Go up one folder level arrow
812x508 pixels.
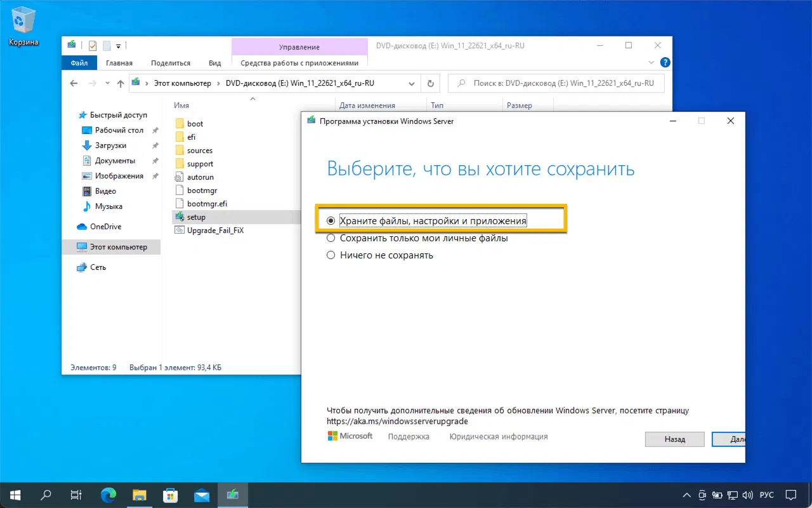(x=121, y=83)
